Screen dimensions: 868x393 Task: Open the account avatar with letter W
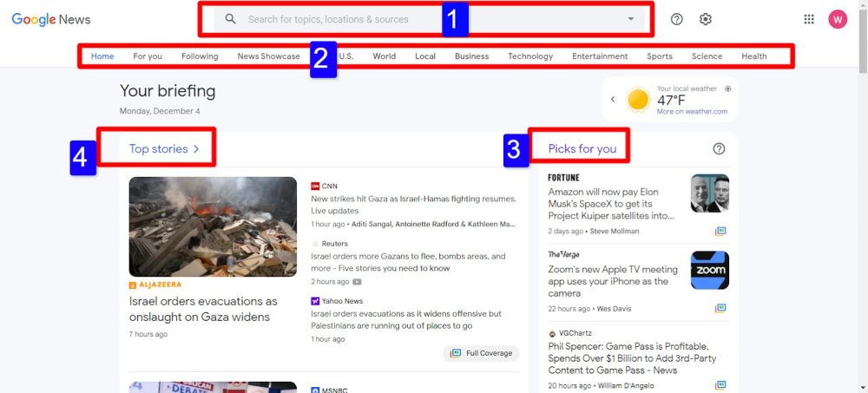838,19
